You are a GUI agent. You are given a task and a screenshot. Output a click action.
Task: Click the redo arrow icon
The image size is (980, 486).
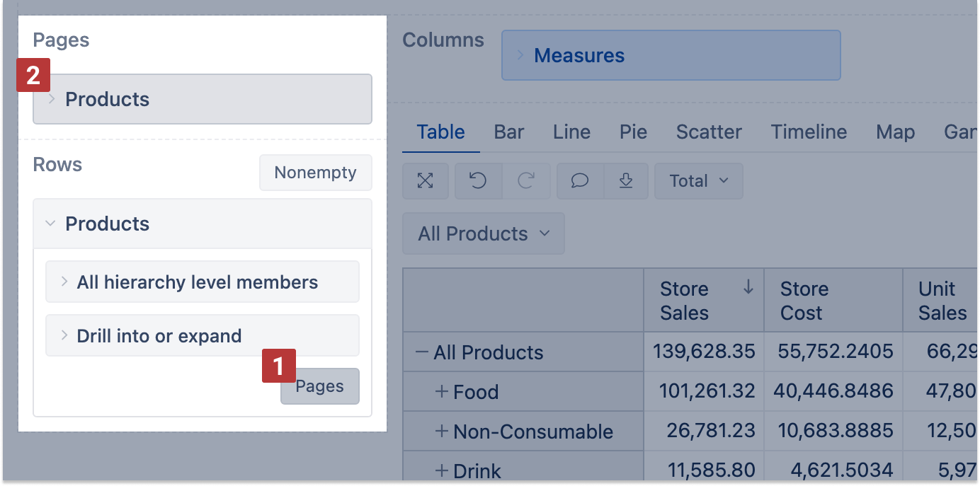tap(525, 181)
